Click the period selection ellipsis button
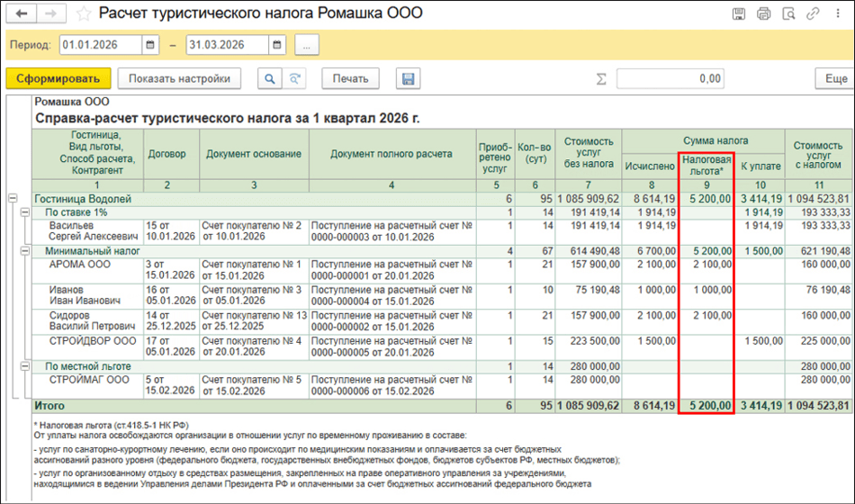This screenshot has width=855, height=504. click(307, 45)
